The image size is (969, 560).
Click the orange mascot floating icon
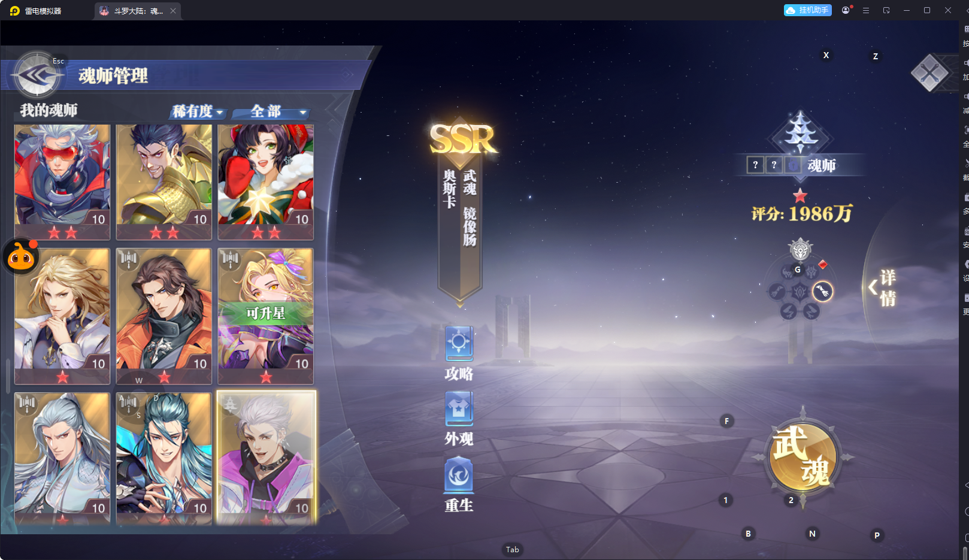click(x=21, y=257)
